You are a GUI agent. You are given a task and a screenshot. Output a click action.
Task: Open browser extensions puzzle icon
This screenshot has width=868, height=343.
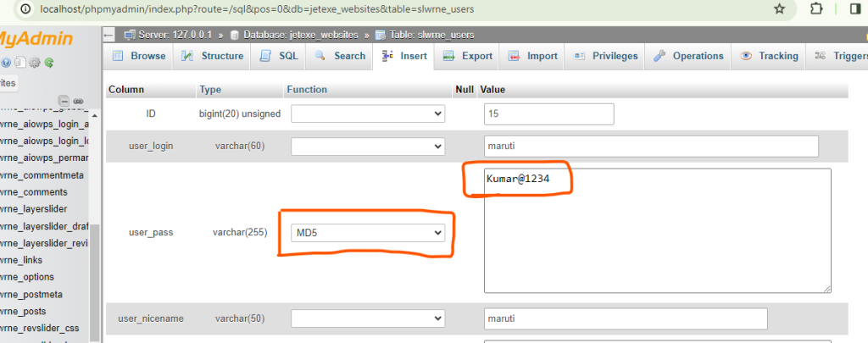coord(816,8)
